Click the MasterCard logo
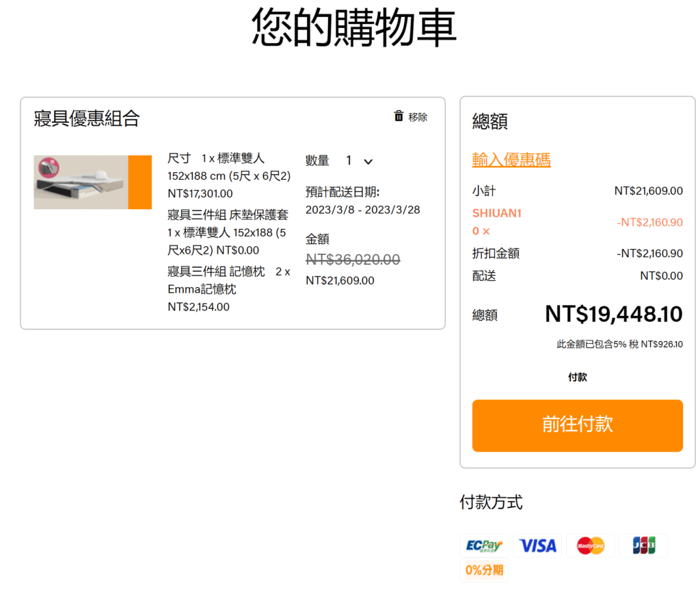 coord(591,546)
